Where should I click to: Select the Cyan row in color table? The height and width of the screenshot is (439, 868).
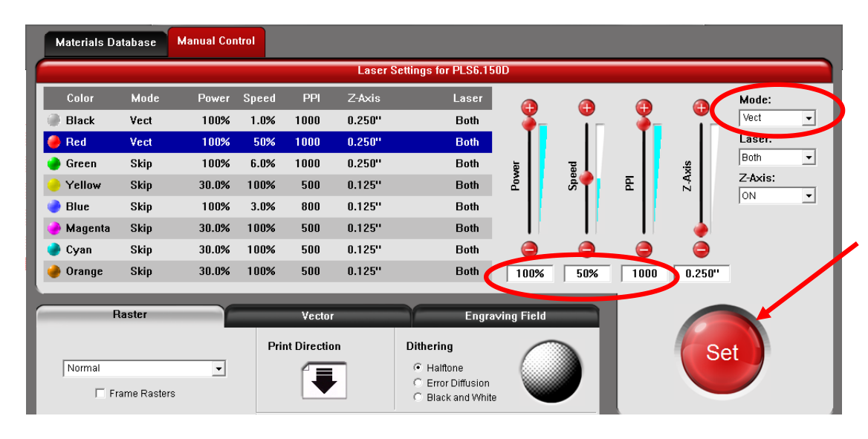268,250
